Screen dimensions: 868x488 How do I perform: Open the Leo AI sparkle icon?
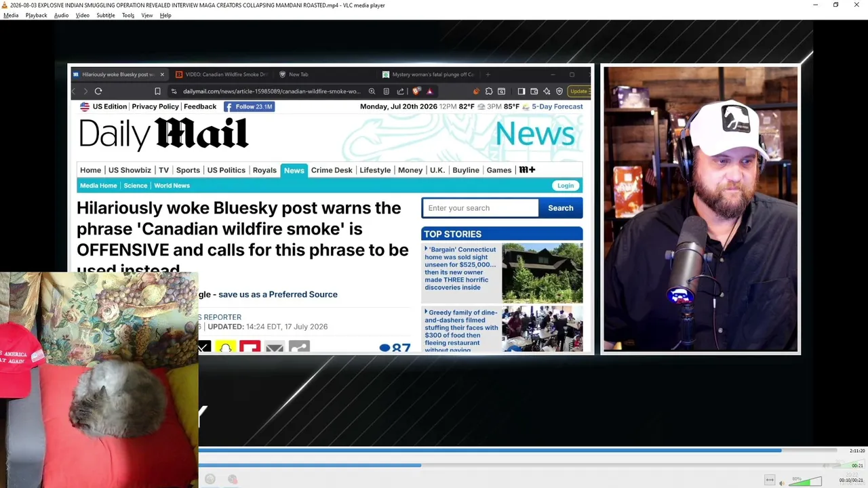click(547, 91)
